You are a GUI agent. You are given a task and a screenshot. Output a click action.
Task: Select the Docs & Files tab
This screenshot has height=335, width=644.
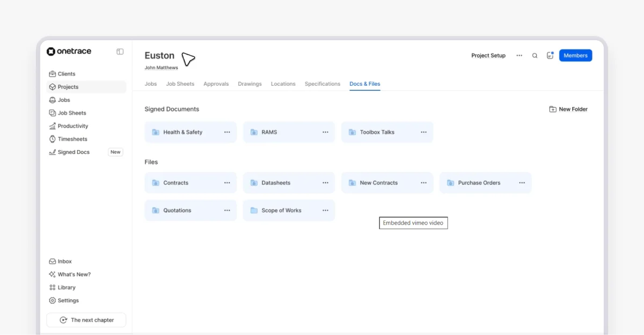tap(365, 84)
